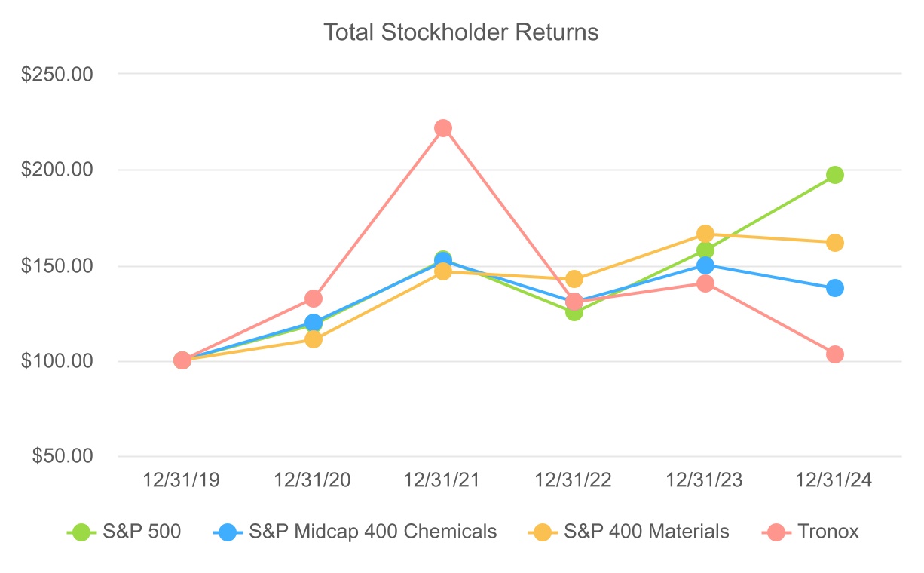
Task: Select Tronox data point at 12/31/24
Action: click(834, 354)
